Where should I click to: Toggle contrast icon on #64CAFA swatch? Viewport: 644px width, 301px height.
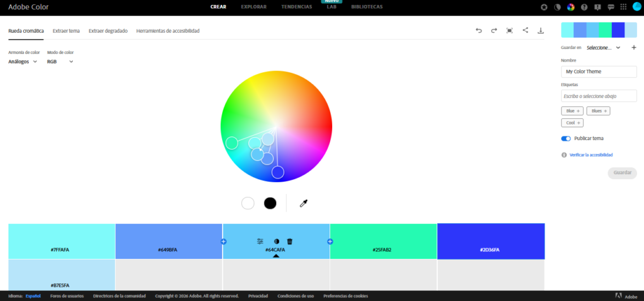click(276, 241)
